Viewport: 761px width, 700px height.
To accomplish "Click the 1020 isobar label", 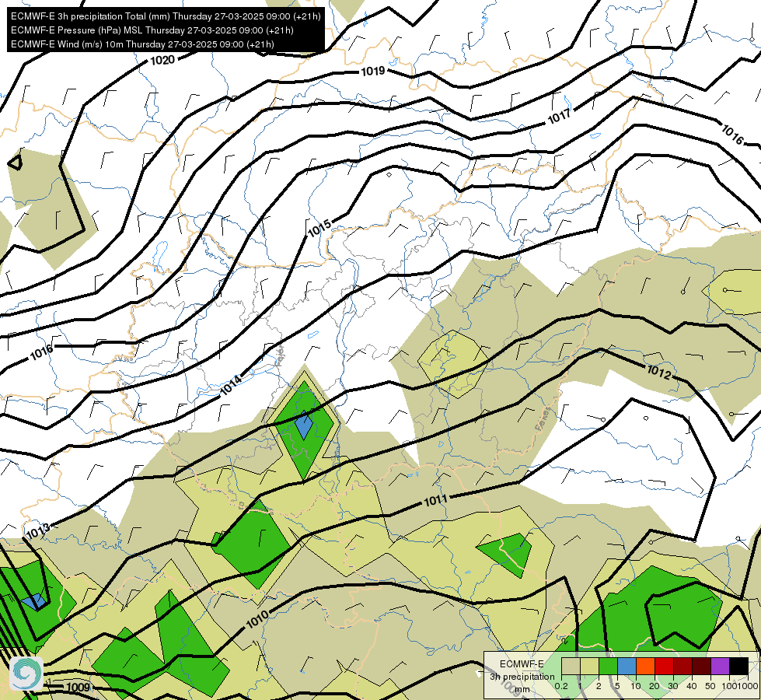I will [162, 60].
